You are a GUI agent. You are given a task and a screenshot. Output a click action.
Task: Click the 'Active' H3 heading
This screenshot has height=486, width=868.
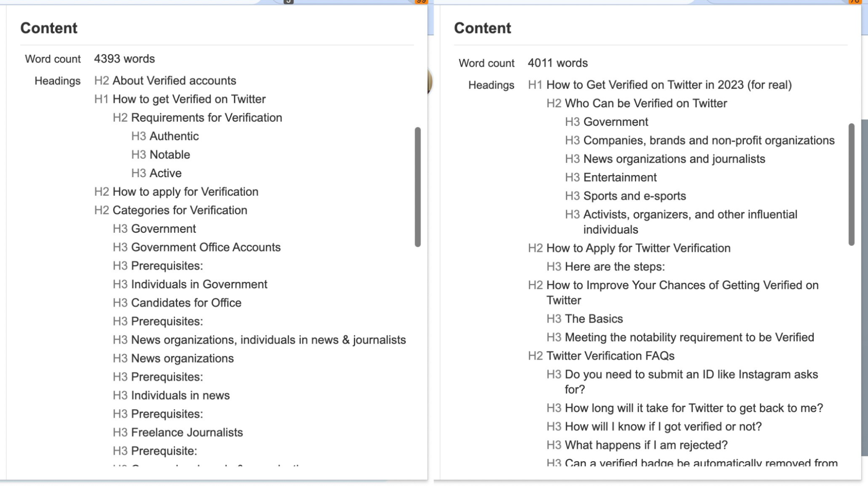coord(165,173)
